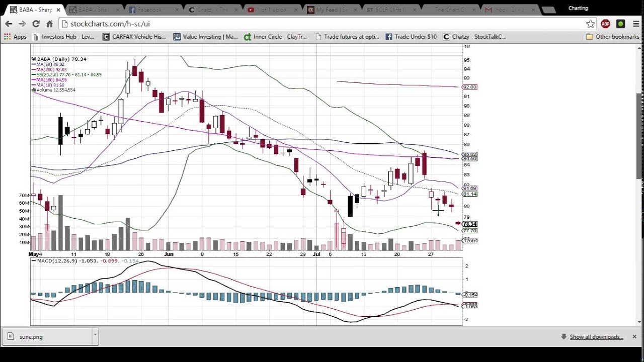Open the Chatzy - StockTalkC bookmark
This screenshot has height=362, width=644.
(x=474, y=37)
